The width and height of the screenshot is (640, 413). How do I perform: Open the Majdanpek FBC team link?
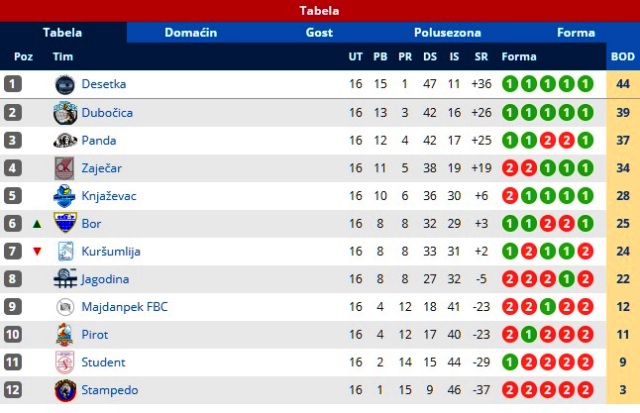click(x=124, y=307)
